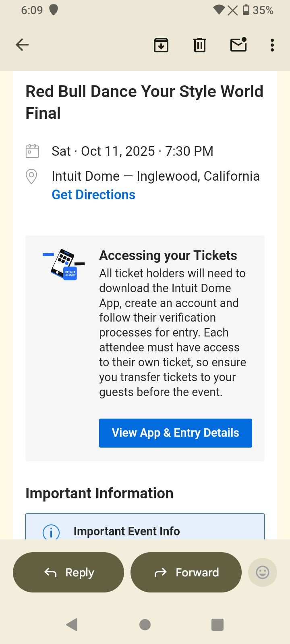Tap Android home circle button
This screenshot has height=644, width=290.
(x=145, y=624)
